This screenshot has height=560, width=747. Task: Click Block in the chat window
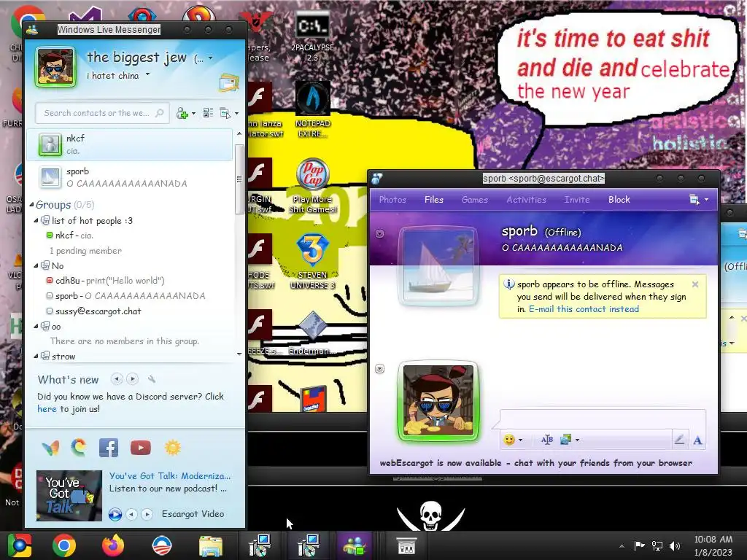tap(619, 200)
